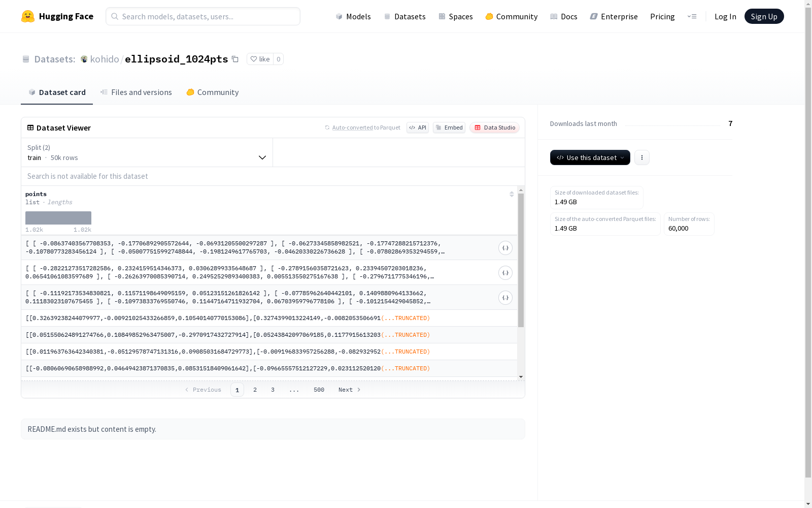Click the Embed button
812x508 pixels.
coord(449,128)
